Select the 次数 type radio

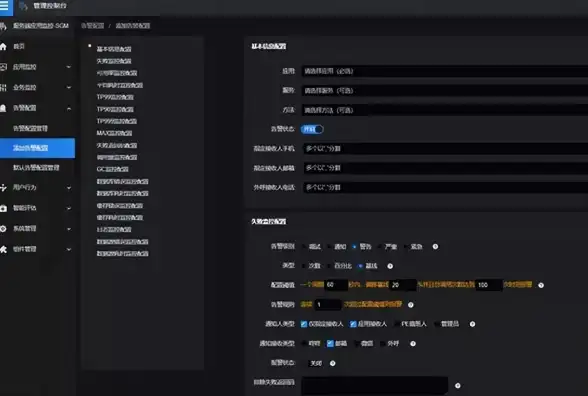303,266
